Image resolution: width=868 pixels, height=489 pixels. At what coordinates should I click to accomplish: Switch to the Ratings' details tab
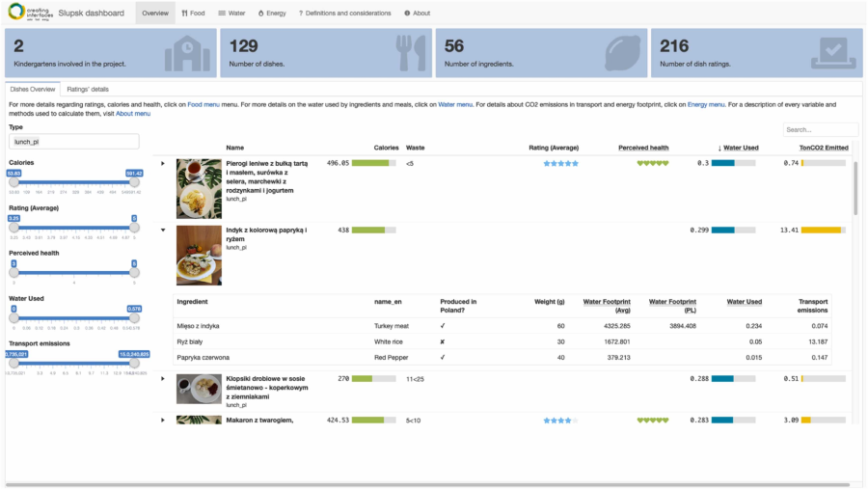click(x=86, y=89)
